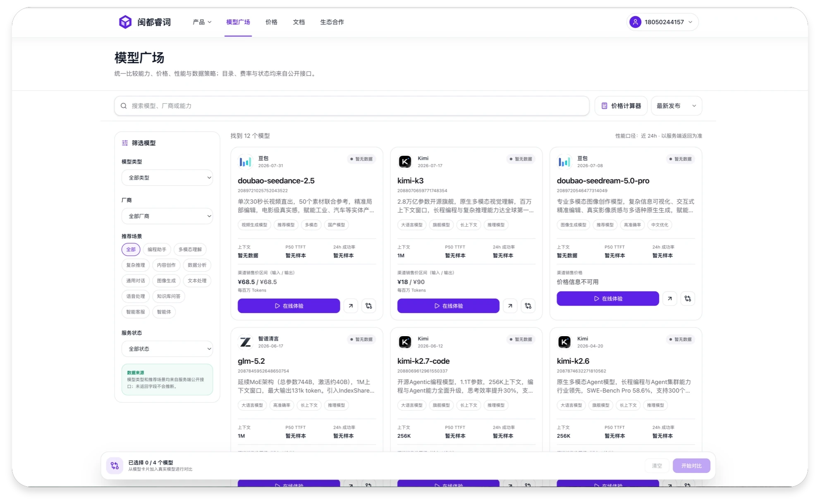Click 在线体验 for doubao-seedance-2.5

tap(289, 306)
